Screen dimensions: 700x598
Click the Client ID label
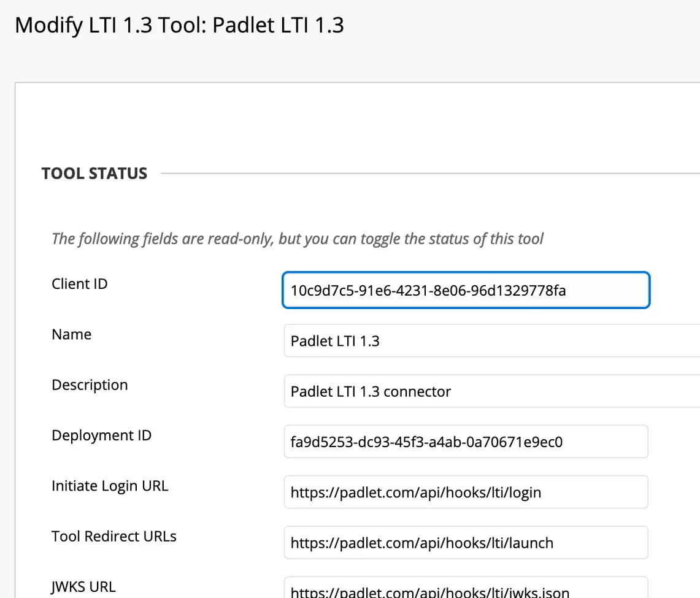click(80, 284)
